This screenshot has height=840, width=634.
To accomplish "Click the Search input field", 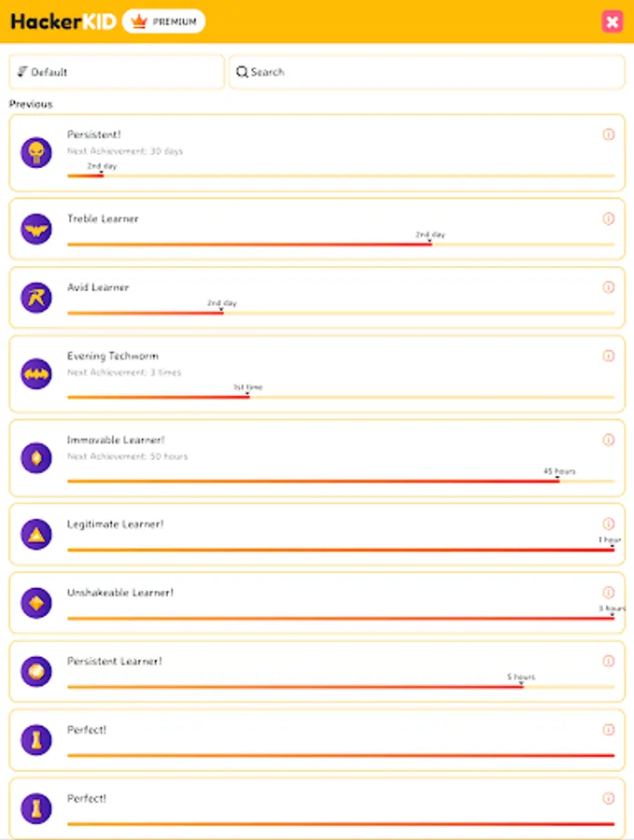I will click(x=427, y=72).
